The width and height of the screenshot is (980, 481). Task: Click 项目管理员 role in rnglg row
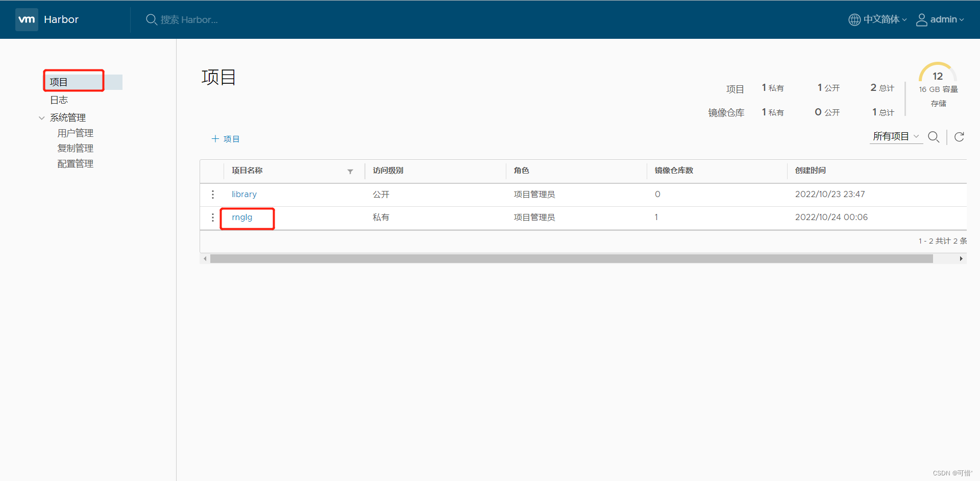click(534, 218)
